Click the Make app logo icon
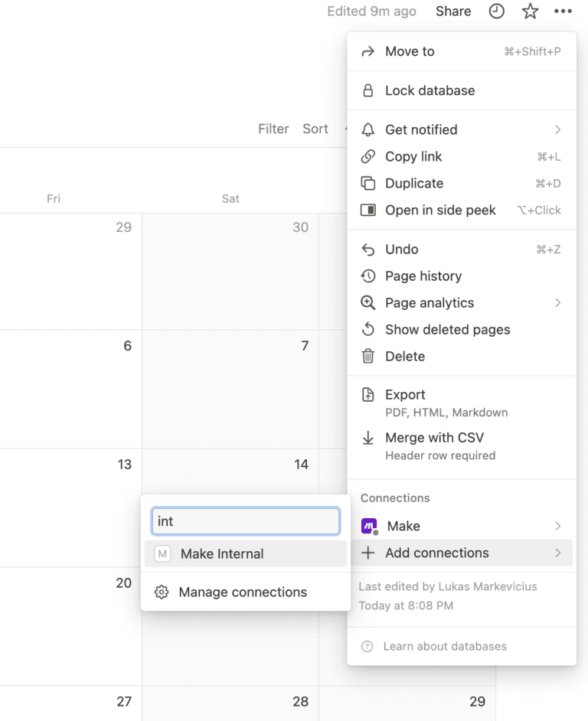The width and height of the screenshot is (588, 721). click(x=369, y=527)
